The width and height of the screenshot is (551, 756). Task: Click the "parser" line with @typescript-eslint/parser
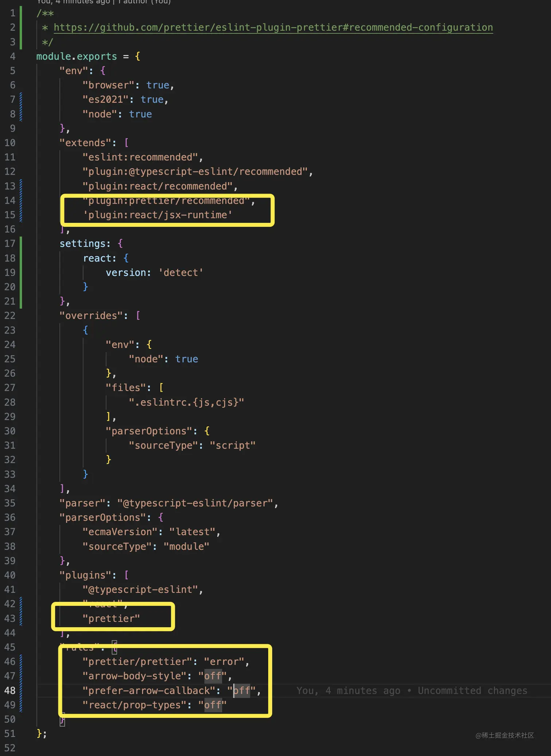click(169, 503)
